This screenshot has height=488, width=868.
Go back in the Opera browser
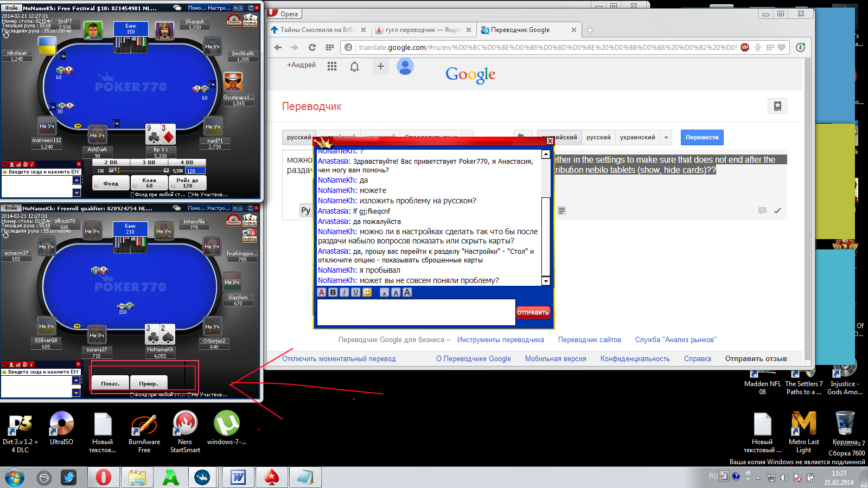[x=278, y=47]
